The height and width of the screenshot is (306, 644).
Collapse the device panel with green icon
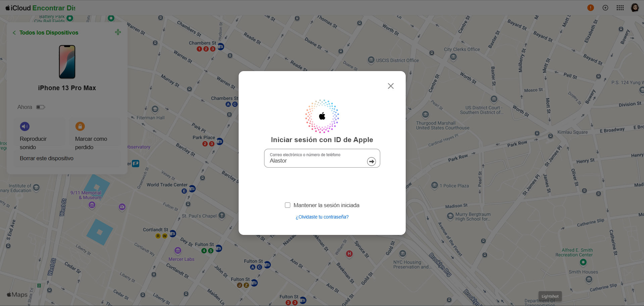point(118,32)
